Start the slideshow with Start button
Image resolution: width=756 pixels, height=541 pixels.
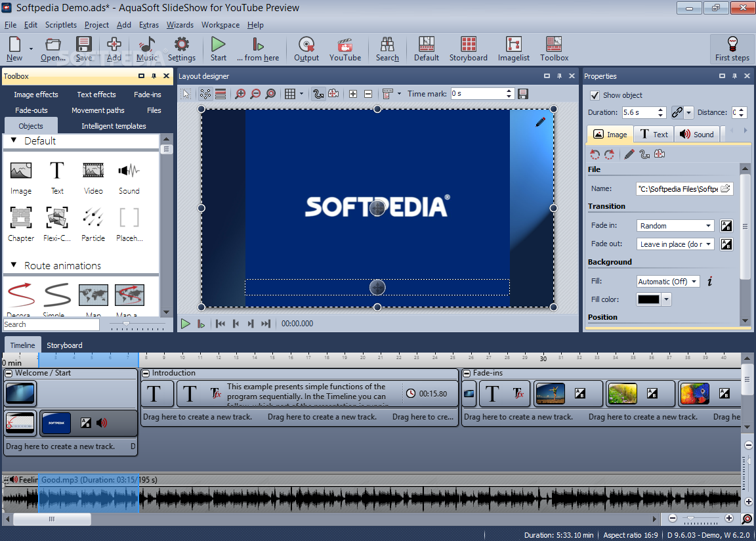(219, 49)
